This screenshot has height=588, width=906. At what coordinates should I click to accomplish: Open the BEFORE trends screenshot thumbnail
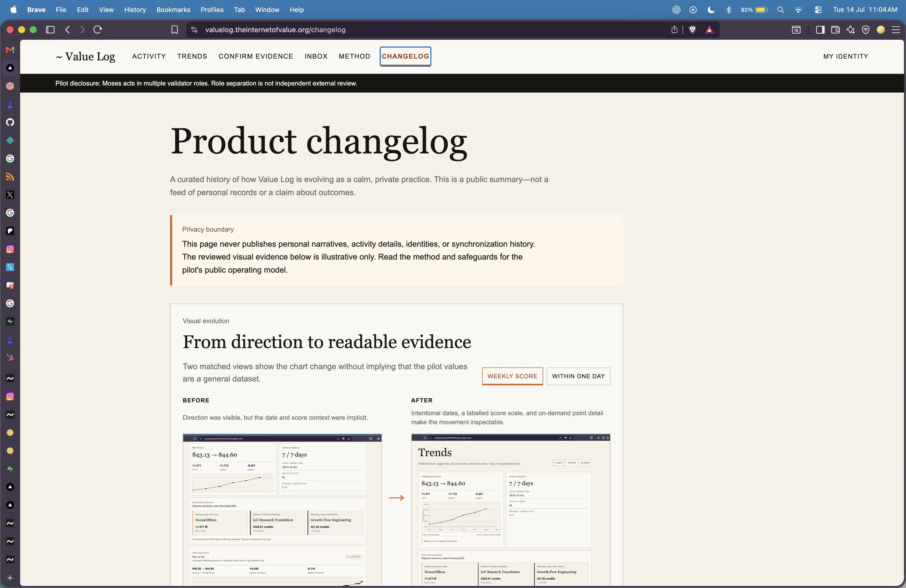282,510
